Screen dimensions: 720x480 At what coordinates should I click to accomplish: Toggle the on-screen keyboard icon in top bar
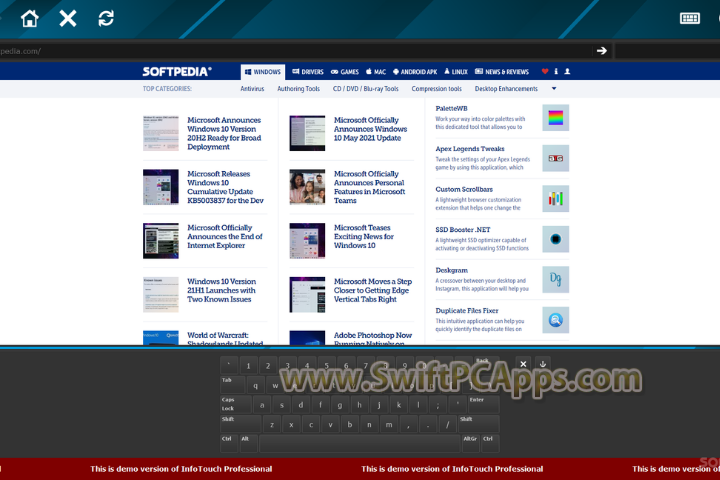click(690, 18)
